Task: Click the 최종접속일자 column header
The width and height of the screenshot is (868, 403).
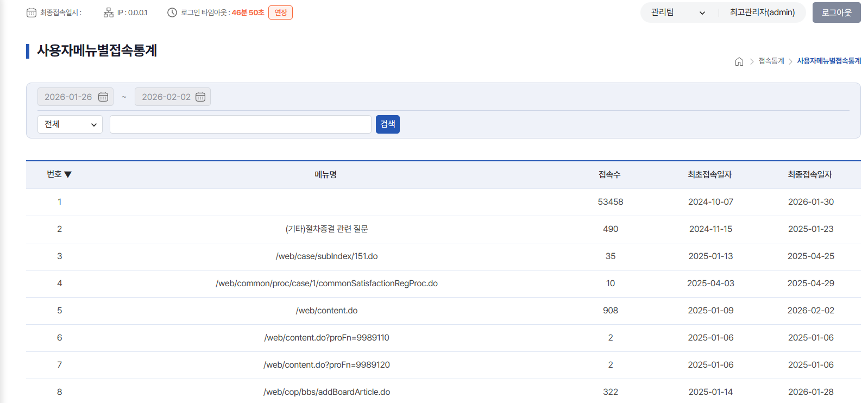Action: pyautogui.click(x=809, y=174)
